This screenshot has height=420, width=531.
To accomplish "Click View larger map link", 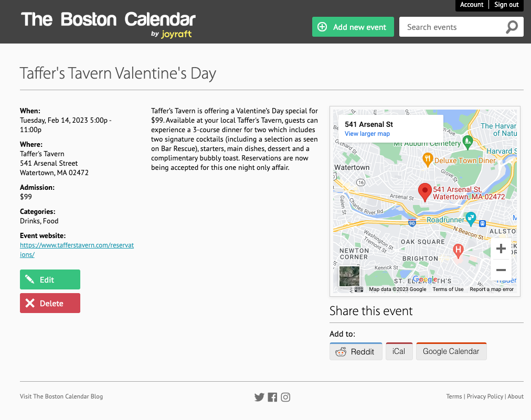I will coord(367,134).
